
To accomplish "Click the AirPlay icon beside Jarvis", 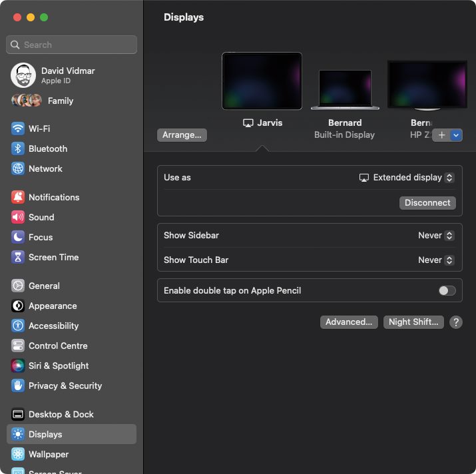I will coord(248,123).
